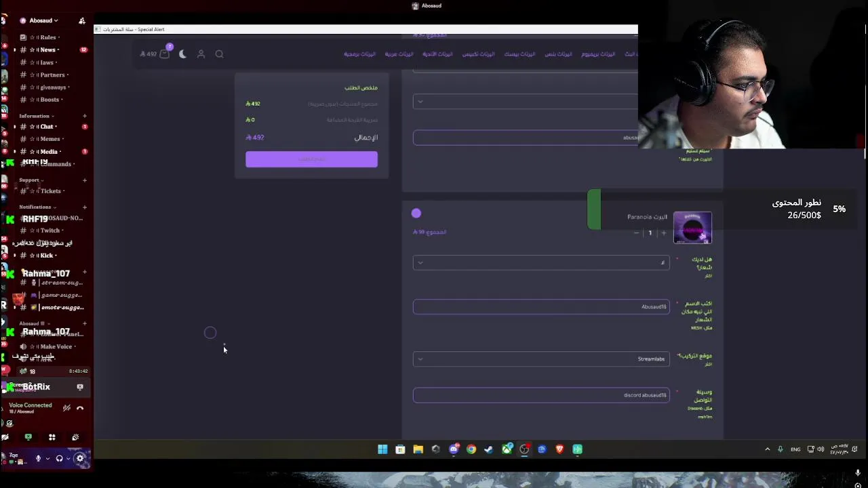The image size is (868, 488).
Task: Open the user account icon in store header
Action: point(201,54)
